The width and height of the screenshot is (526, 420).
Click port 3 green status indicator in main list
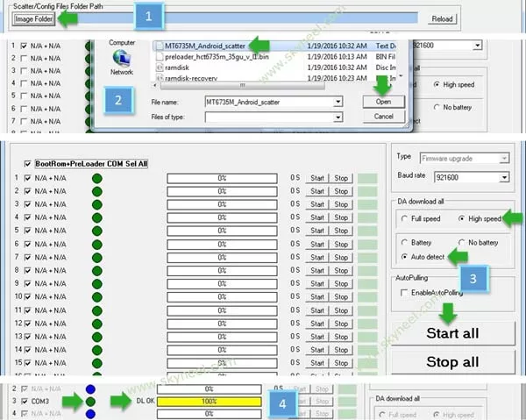97,204
